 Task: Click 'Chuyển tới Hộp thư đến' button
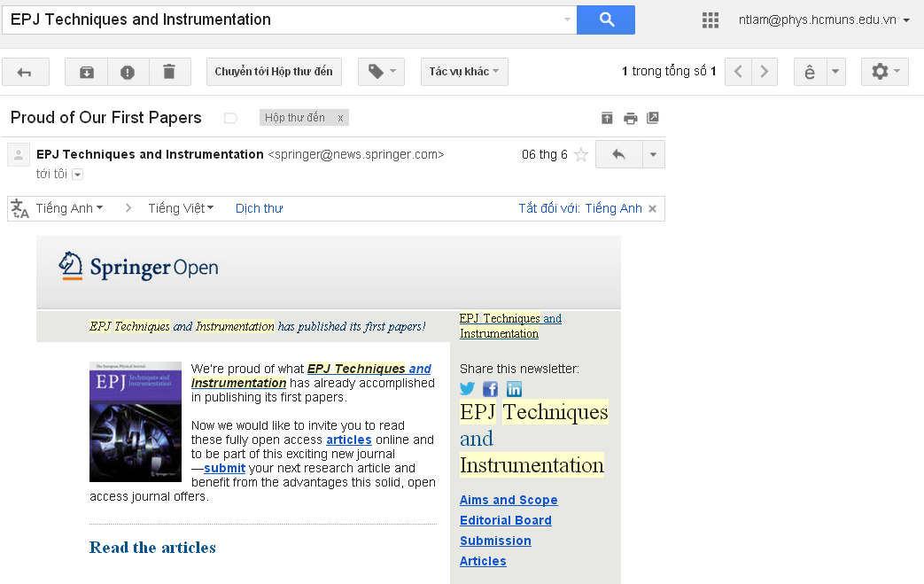click(274, 72)
